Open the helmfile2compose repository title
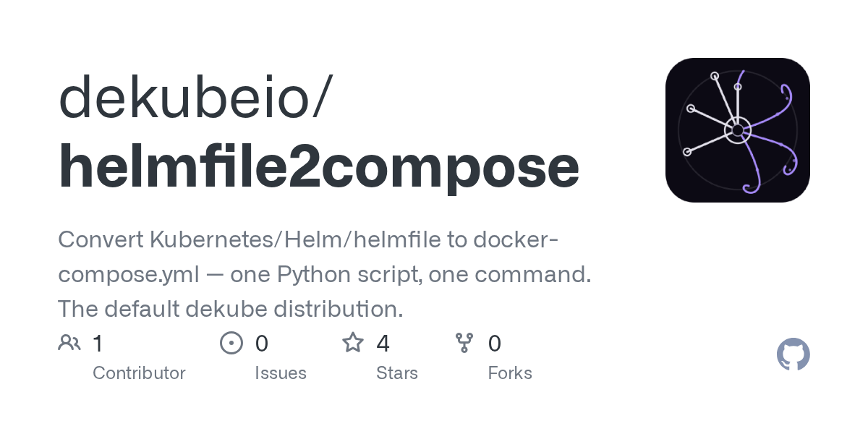868x434 pixels. pyautogui.click(x=318, y=167)
